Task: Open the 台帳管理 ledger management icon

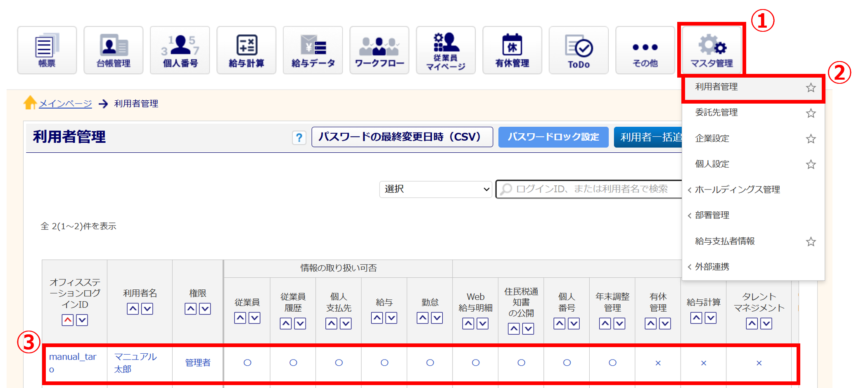Action: [x=113, y=50]
